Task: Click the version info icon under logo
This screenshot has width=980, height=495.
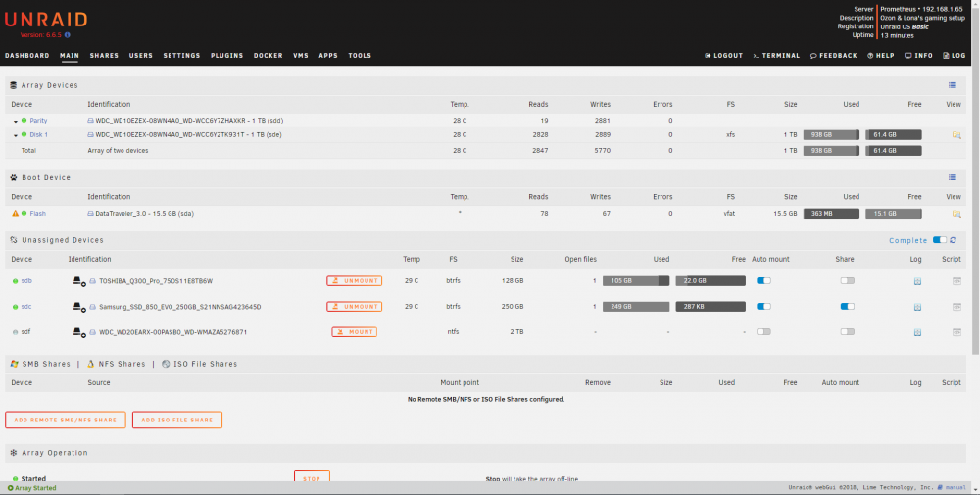Action: (x=68, y=35)
